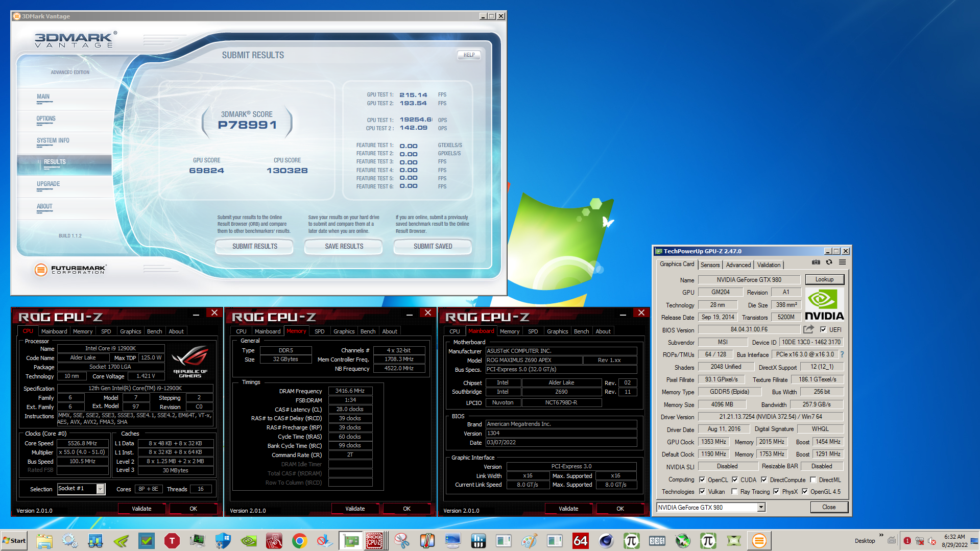This screenshot has height=551, width=980.
Task: Open the GPU selection dropdown in GPU-Z
Action: 761,507
